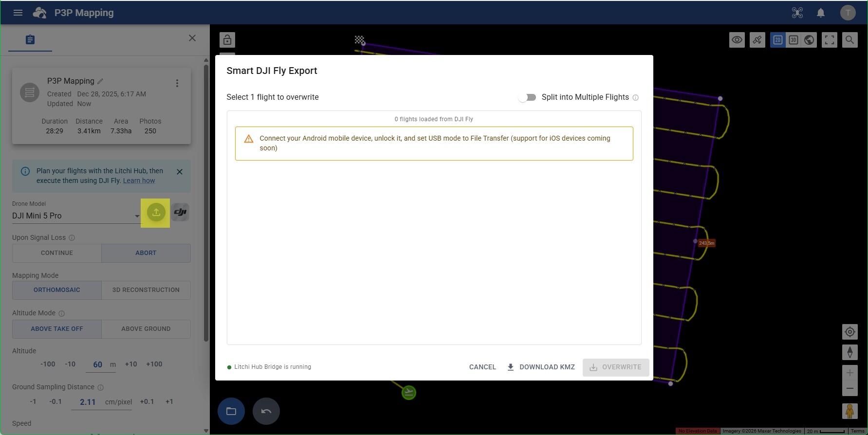The width and height of the screenshot is (868, 435).
Task: Click the undo arrow button
Action: click(266, 411)
